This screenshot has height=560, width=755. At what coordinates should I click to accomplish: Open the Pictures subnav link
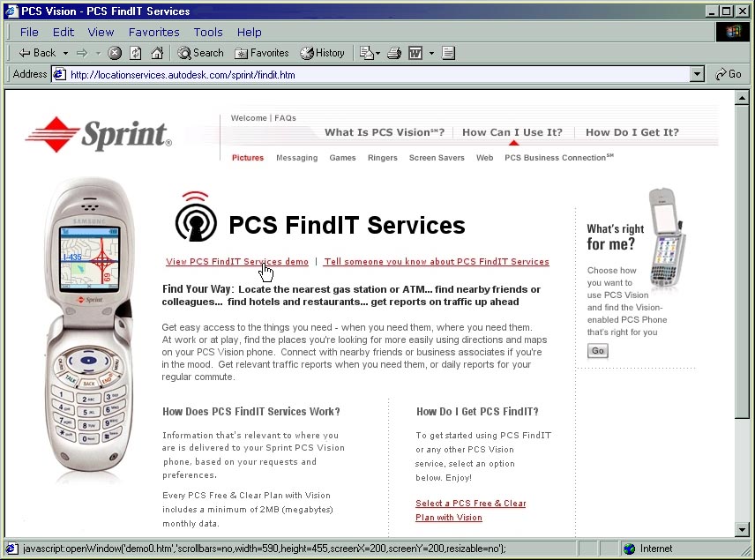[x=248, y=158]
